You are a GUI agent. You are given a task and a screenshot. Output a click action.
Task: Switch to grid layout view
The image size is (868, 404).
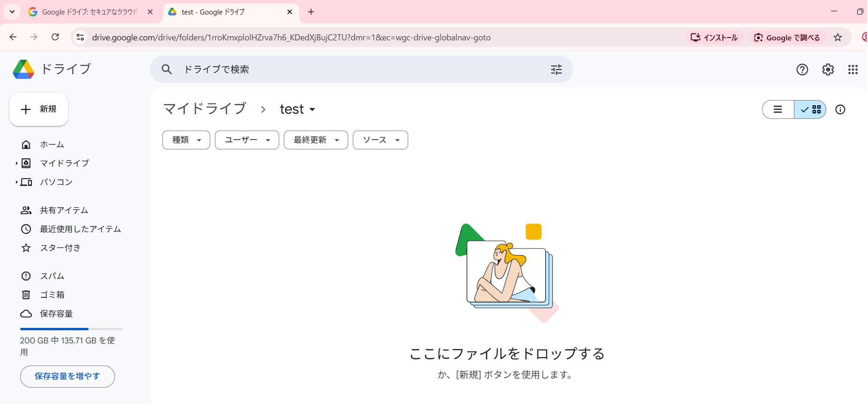click(x=810, y=109)
